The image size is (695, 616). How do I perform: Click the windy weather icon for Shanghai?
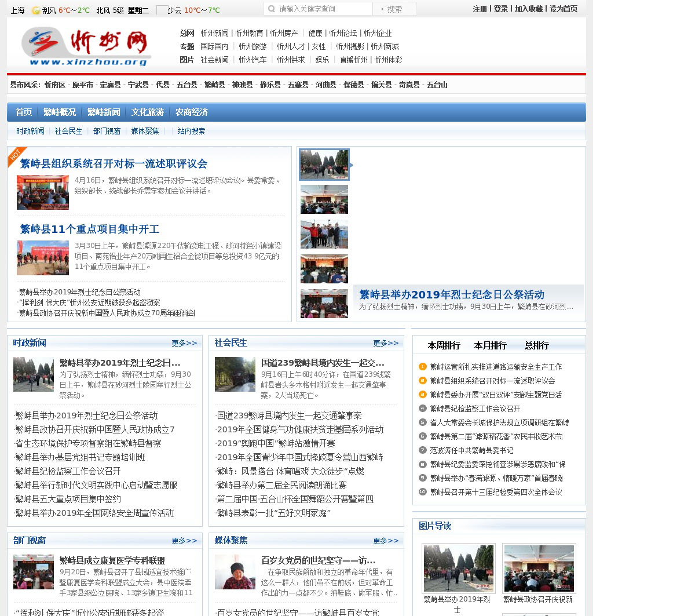coord(36,10)
